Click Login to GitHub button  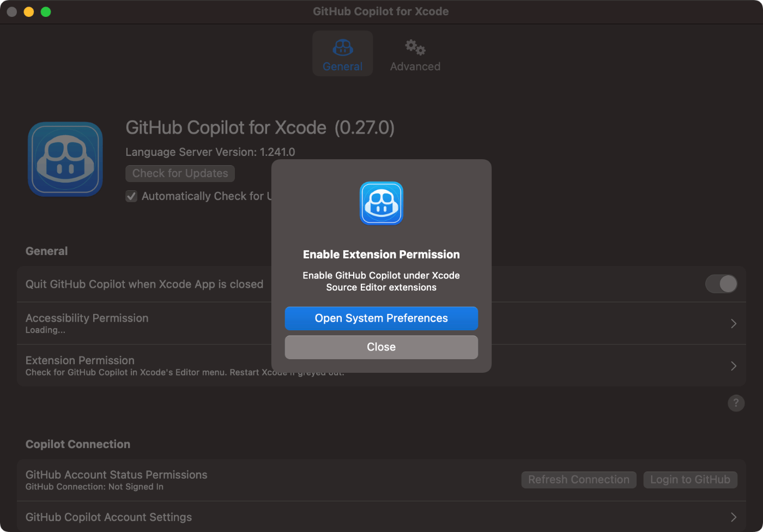point(691,480)
